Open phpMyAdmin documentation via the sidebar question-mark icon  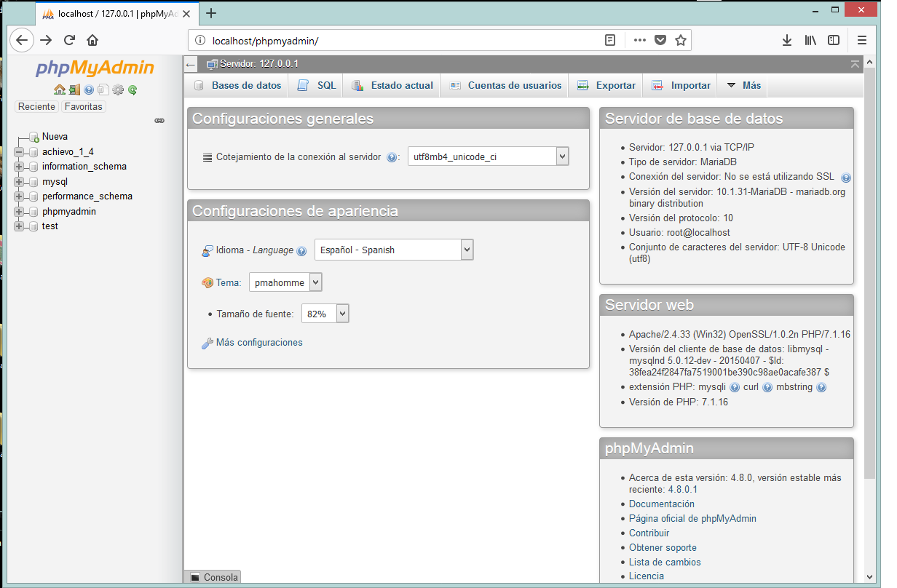89,90
